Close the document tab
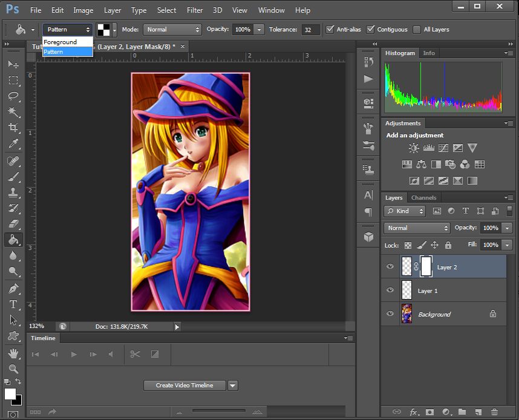The image size is (519, 420). [x=183, y=47]
